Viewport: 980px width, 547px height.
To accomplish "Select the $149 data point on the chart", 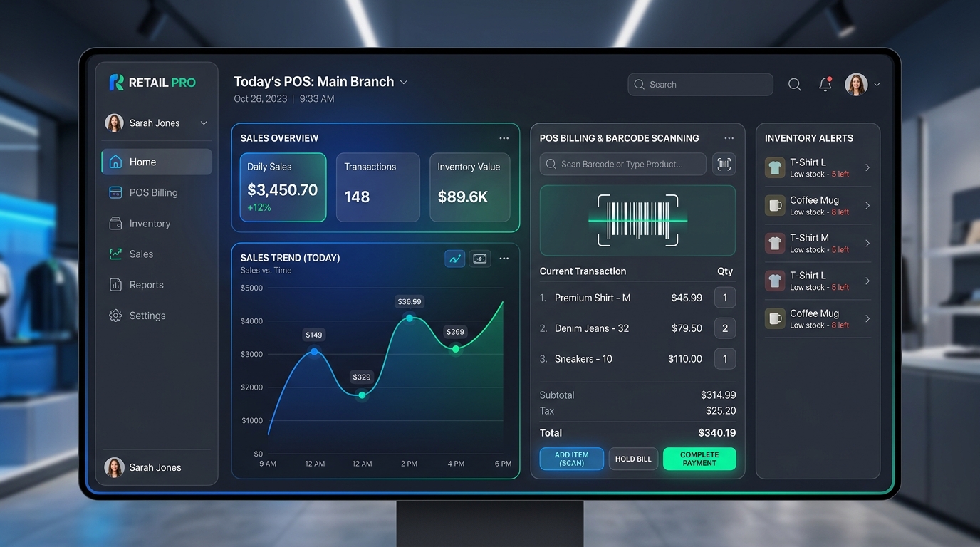I will click(314, 351).
